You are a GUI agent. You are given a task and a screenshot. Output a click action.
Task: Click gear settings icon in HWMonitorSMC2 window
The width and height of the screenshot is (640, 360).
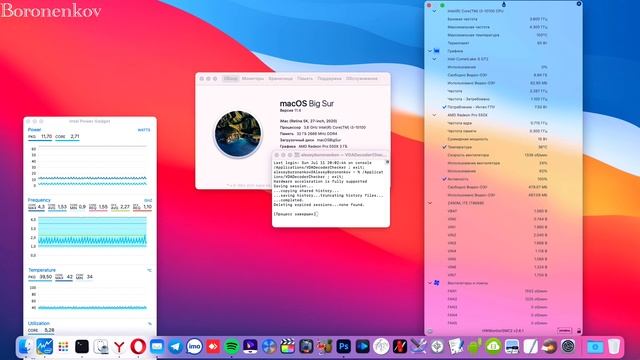coord(578,4)
